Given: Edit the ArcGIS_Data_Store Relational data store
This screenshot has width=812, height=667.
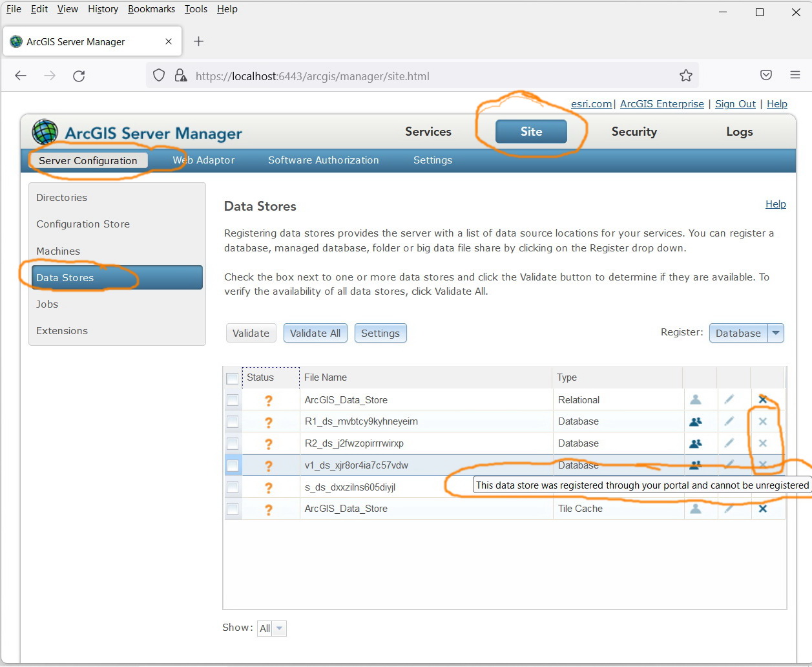Looking at the screenshot, I should point(729,399).
